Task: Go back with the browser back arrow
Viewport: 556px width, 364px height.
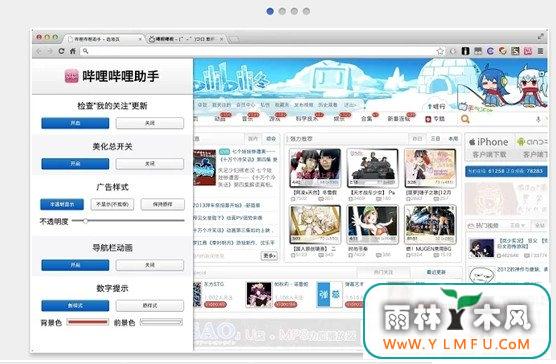Action: pyautogui.click(x=39, y=51)
